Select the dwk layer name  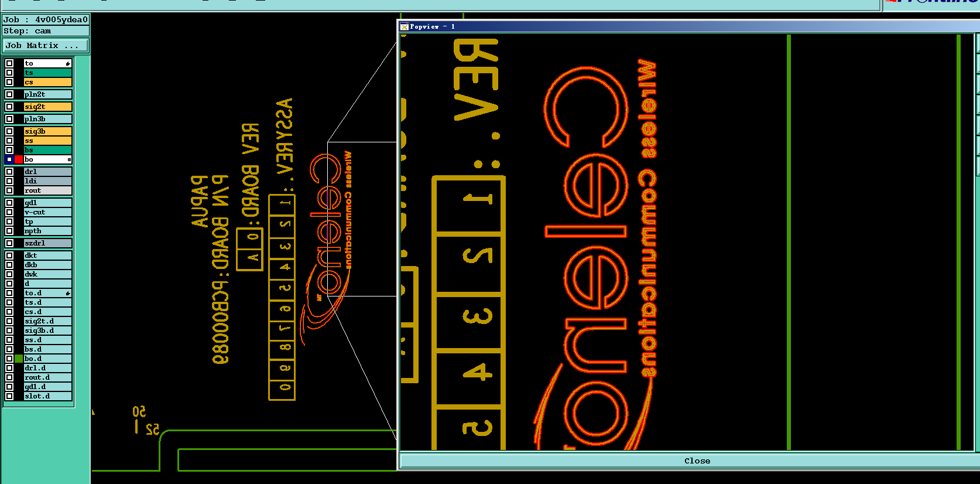coord(47,274)
